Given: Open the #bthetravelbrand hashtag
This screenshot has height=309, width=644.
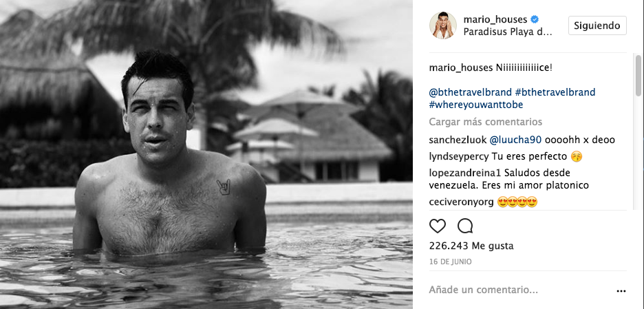Looking at the screenshot, I should point(555,92).
